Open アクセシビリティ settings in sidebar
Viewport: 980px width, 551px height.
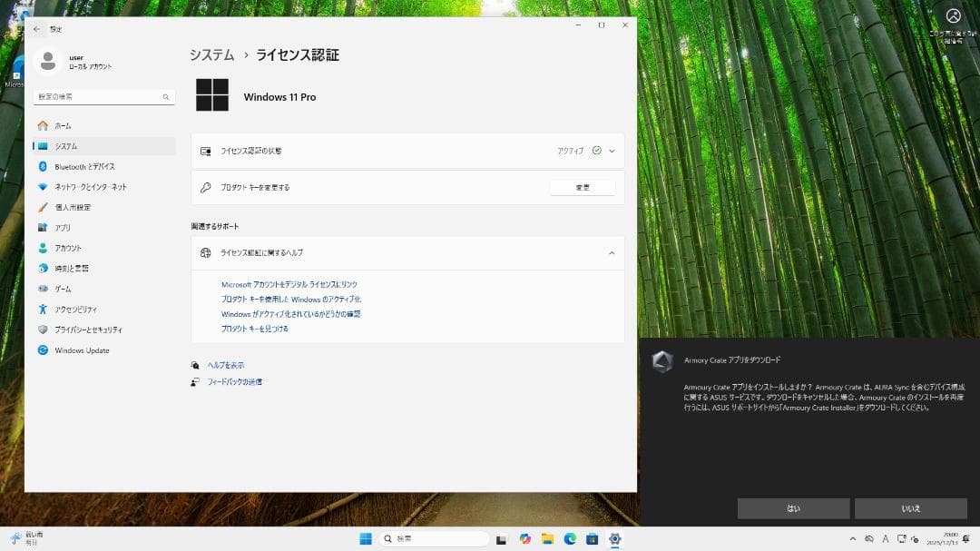(103, 309)
